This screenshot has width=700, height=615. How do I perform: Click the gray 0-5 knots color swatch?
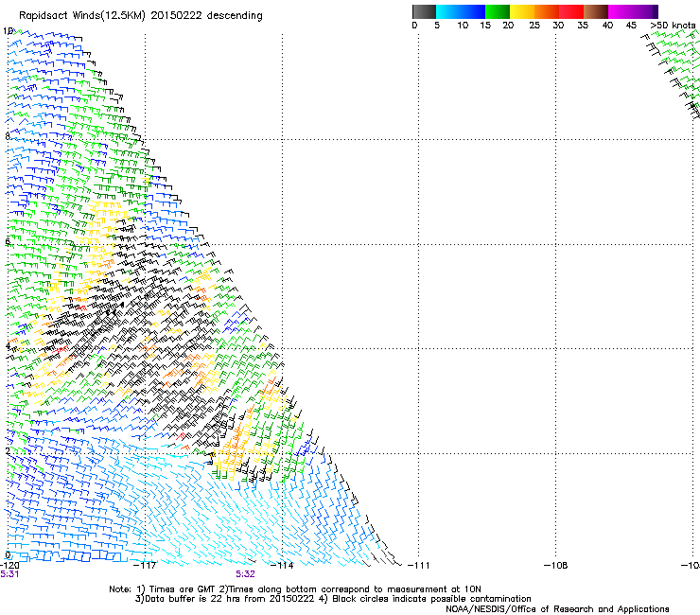424,11
